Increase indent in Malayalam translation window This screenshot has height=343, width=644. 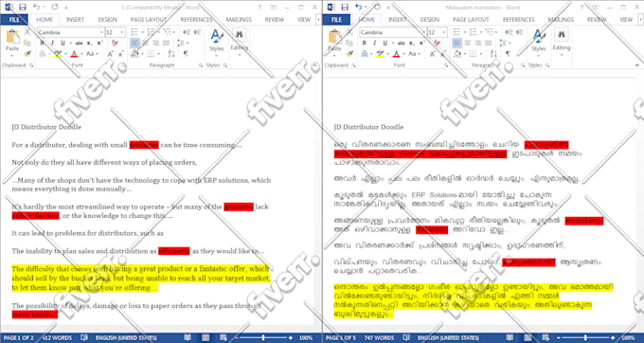[520, 32]
